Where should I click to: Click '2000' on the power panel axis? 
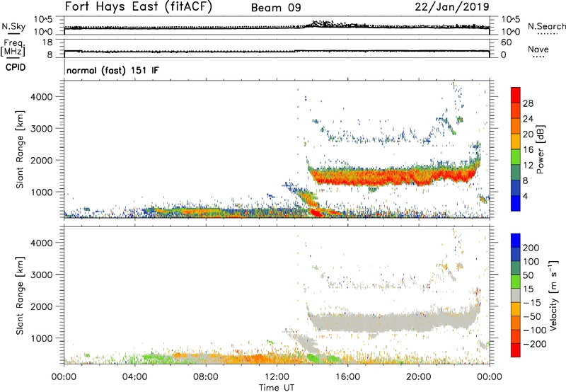pyautogui.click(x=42, y=161)
